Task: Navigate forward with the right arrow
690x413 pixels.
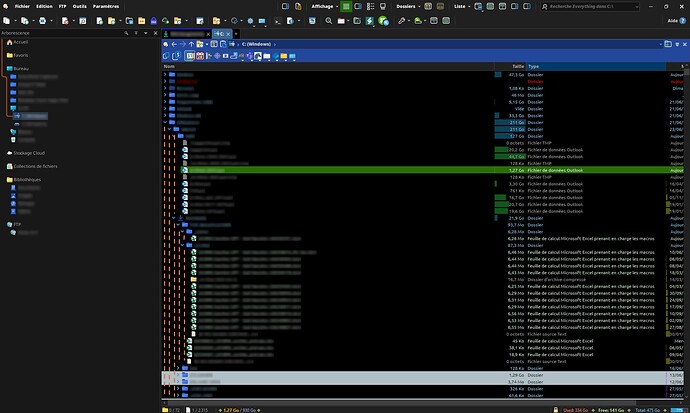Action: click(x=183, y=44)
